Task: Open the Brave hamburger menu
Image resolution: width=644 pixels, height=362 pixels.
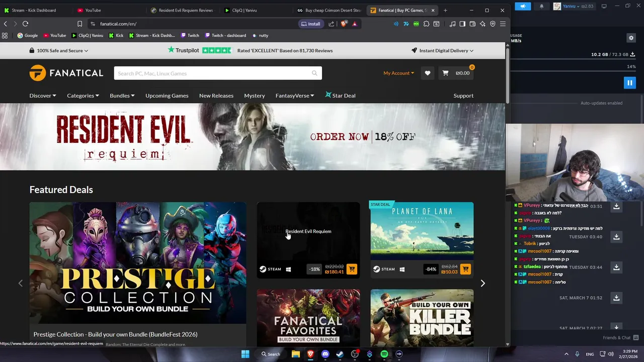Action: click(x=503, y=24)
